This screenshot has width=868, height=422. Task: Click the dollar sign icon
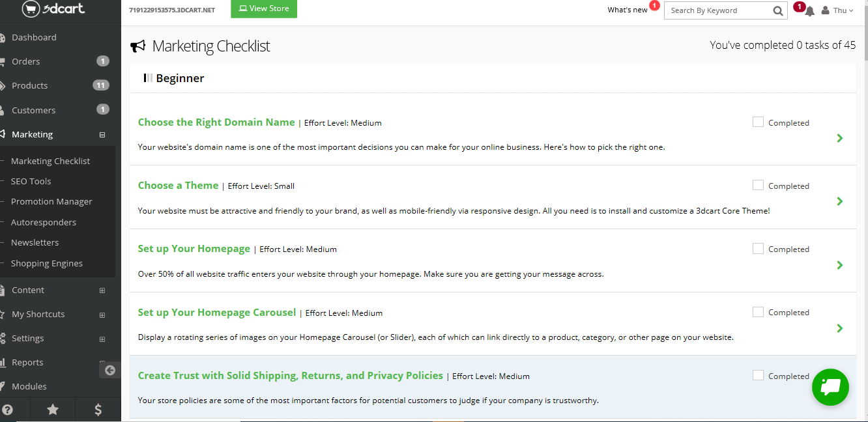coord(98,410)
